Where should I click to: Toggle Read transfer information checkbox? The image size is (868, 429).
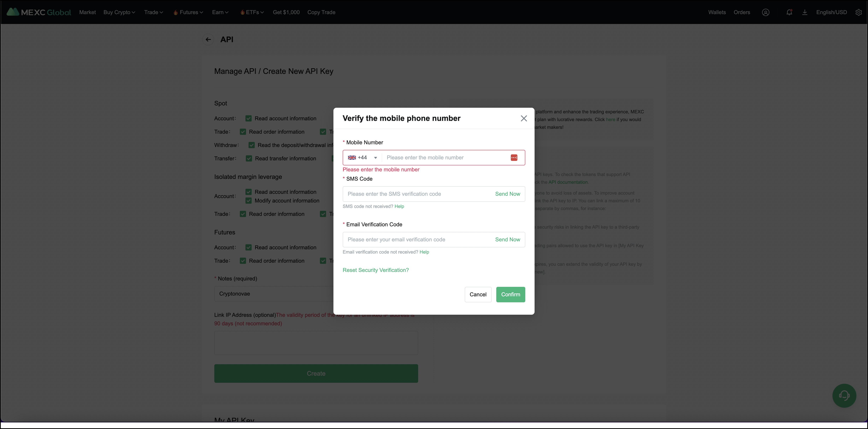click(249, 158)
